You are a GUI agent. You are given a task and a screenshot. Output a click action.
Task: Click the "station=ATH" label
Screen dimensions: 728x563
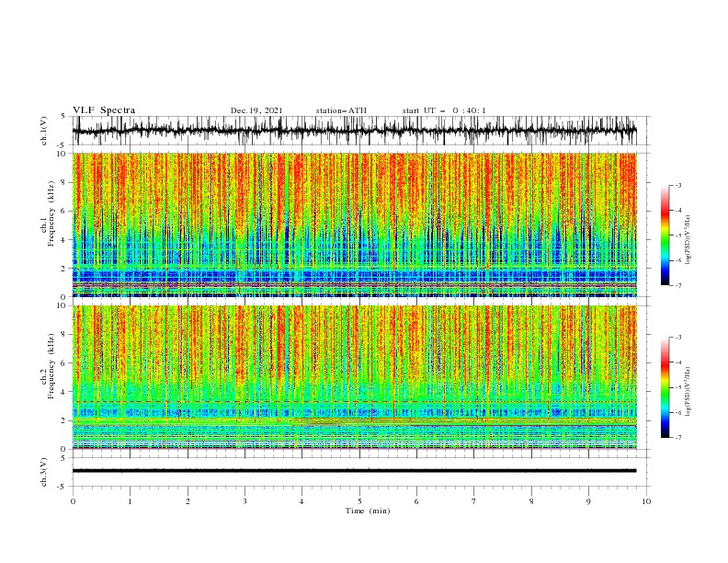point(341,110)
